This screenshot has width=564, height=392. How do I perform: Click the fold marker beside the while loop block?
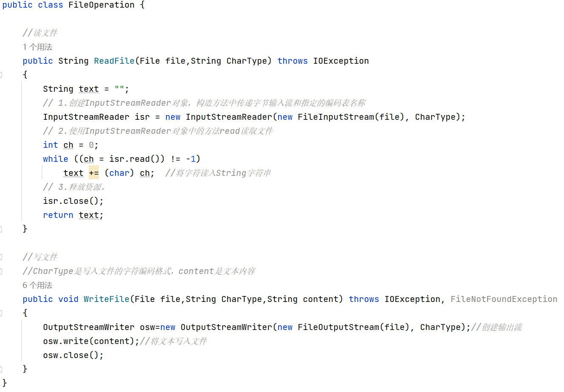(2, 159)
